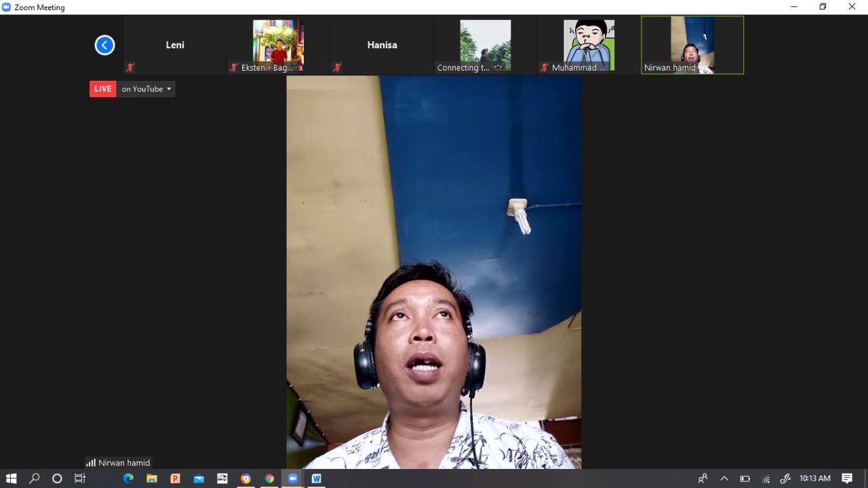Select Leni's participant tile

click(175, 45)
